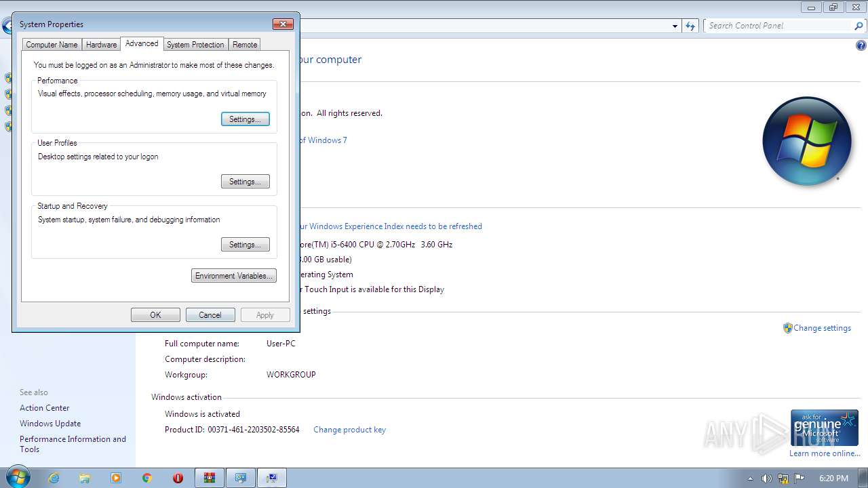Viewport: 868px width, 488px height.
Task: Click the 'of Windows 7' link
Action: point(323,140)
